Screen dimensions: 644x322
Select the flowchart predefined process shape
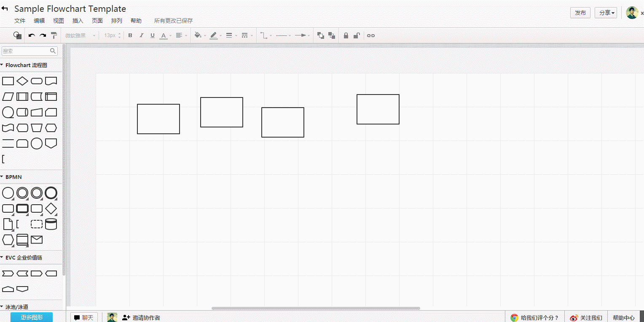22,97
